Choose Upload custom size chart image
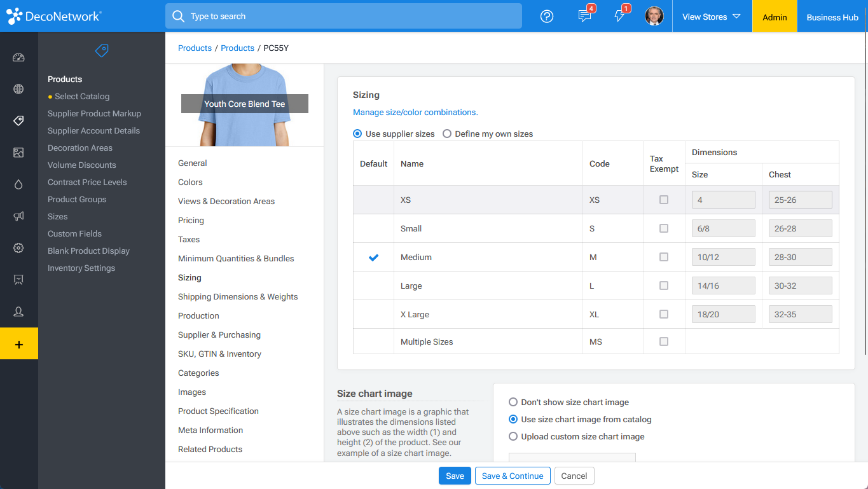 [513, 436]
